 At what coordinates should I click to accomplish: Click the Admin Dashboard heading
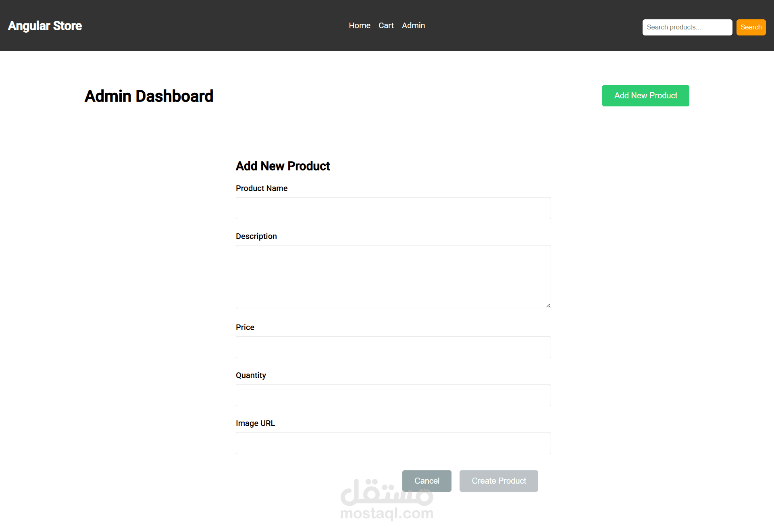[x=149, y=96]
